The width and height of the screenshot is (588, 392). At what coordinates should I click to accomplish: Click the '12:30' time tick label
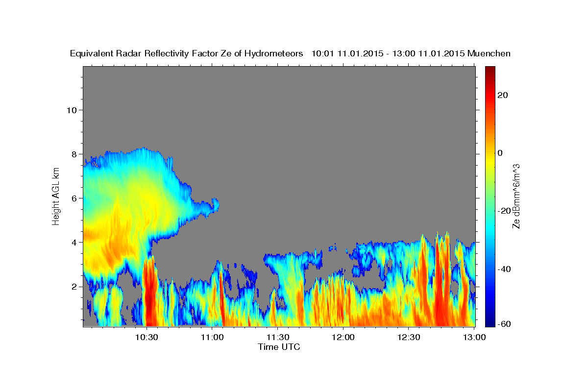coord(409,337)
